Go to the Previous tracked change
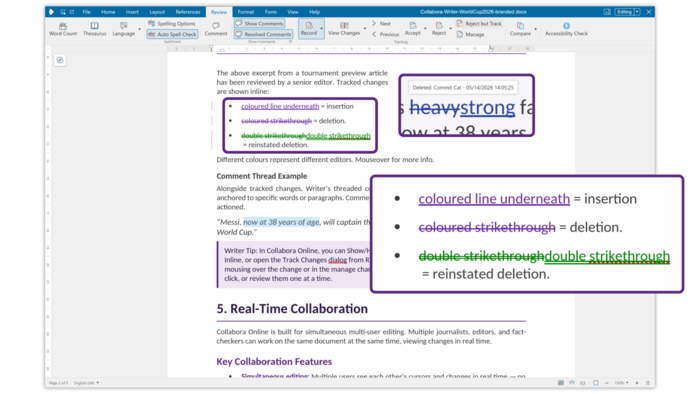This screenshot has height=394, width=700. pyautogui.click(x=385, y=34)
